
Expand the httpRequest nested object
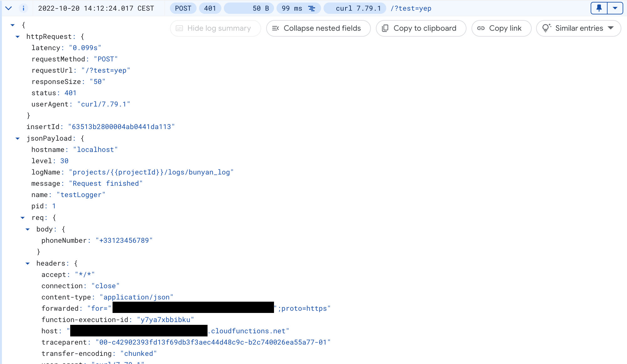pyautogui.click(x=17, y=36)
